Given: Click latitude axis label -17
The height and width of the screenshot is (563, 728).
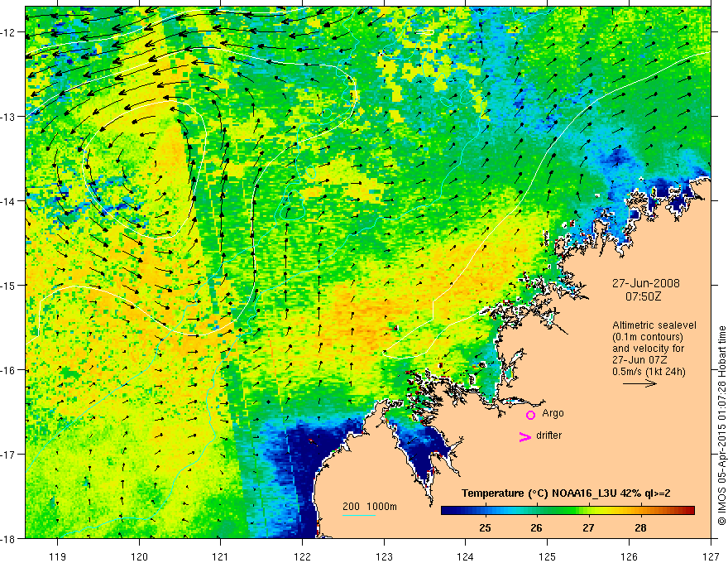Looking at the screenshot, I should point(9,455).
